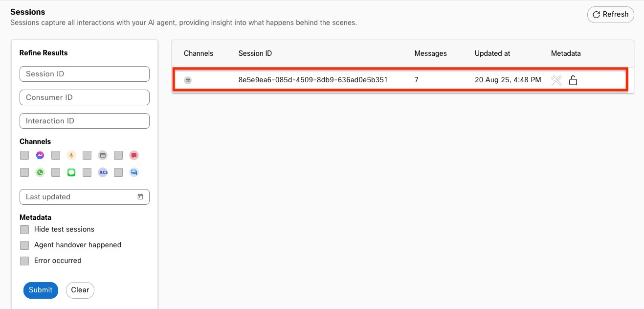Open the Last updated calendar picker
Screen dimensions: 644x309
[140, 197]
